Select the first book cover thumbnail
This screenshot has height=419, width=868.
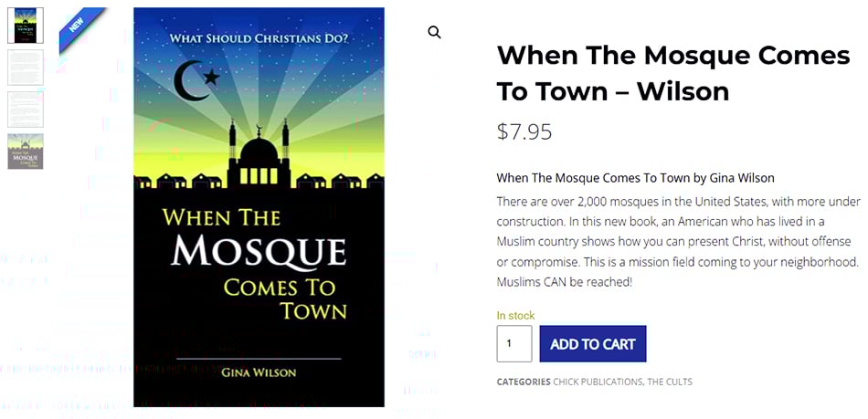tap(26, 26)
